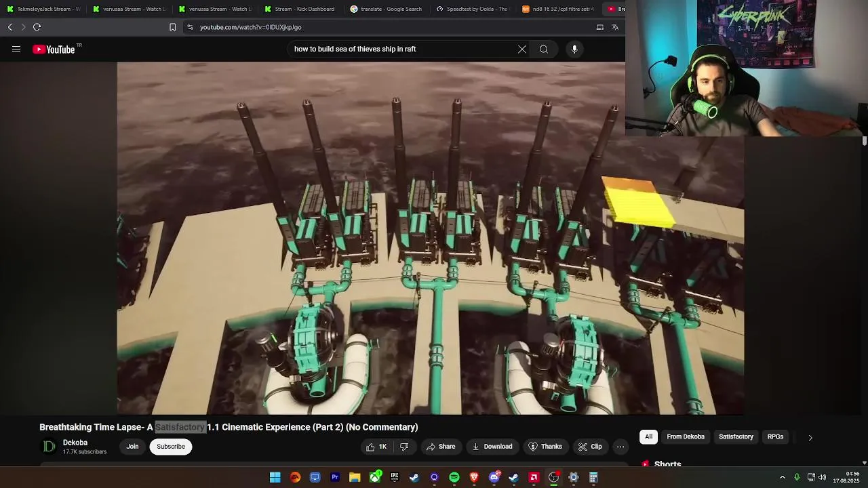Show hidden system tray icons
The image size is (868, 488).
click(782, 477)
